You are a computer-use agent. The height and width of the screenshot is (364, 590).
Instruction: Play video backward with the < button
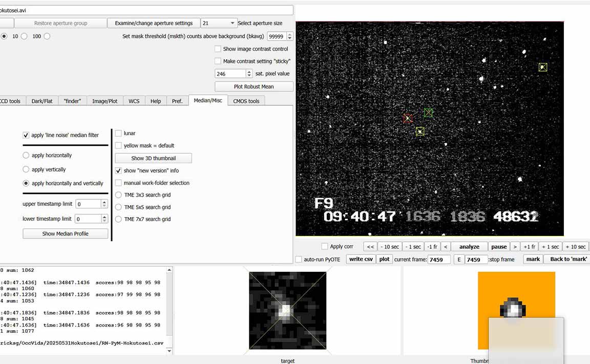[446, 247]
